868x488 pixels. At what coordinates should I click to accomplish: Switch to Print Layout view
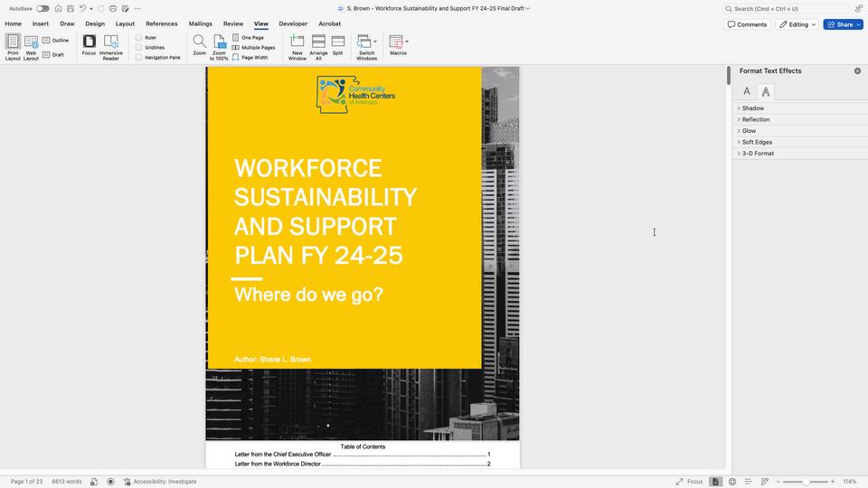tap(13, 47)
